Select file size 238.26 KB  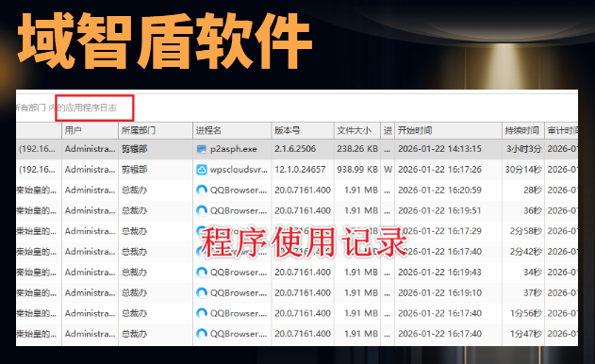pyautogui.click(x=357, y=149)
